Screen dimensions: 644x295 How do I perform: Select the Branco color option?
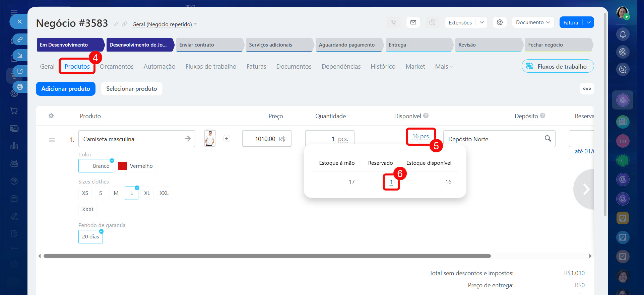click(96, 166)
